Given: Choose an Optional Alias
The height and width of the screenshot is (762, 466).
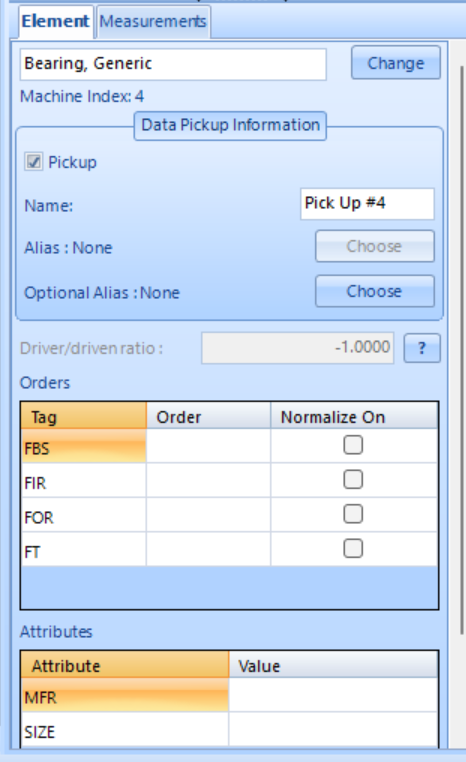Looking at the screenshot, I should pos(374,291).
